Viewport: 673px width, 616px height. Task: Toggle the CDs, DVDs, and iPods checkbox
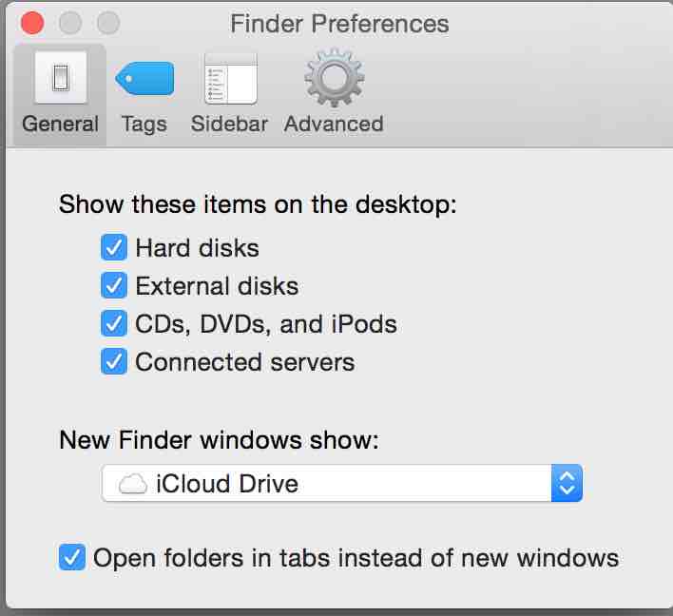114,324
